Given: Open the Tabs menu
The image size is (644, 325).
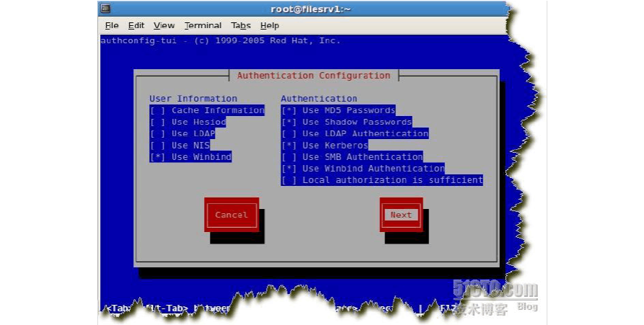Looking at the screenshot, I should pyautogui.click(x=241, y=25).
